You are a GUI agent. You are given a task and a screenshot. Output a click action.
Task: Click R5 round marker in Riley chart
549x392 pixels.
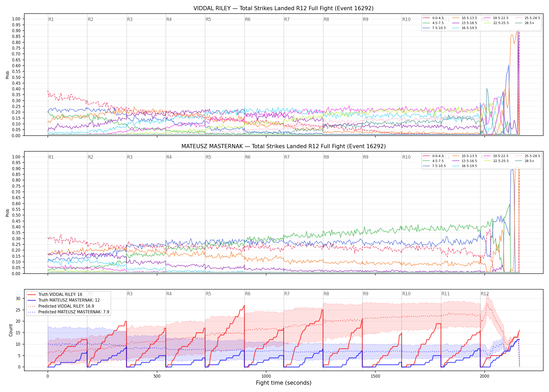[x=208, y=19]
